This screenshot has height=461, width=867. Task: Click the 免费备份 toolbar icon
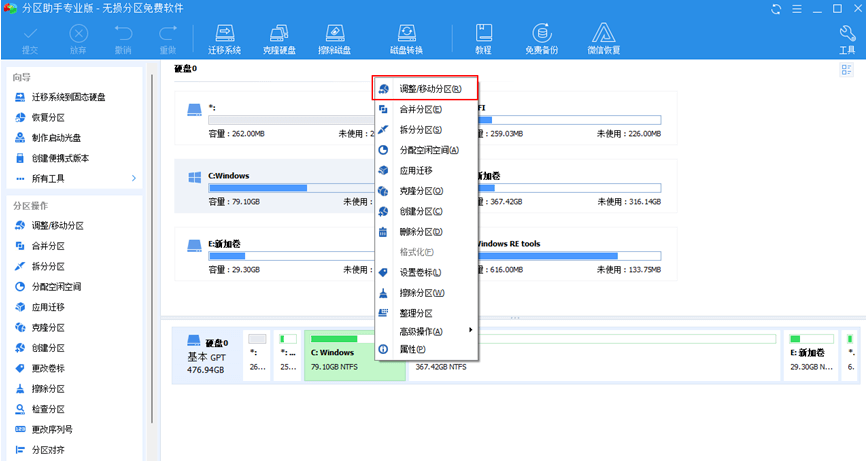point(541,38)
